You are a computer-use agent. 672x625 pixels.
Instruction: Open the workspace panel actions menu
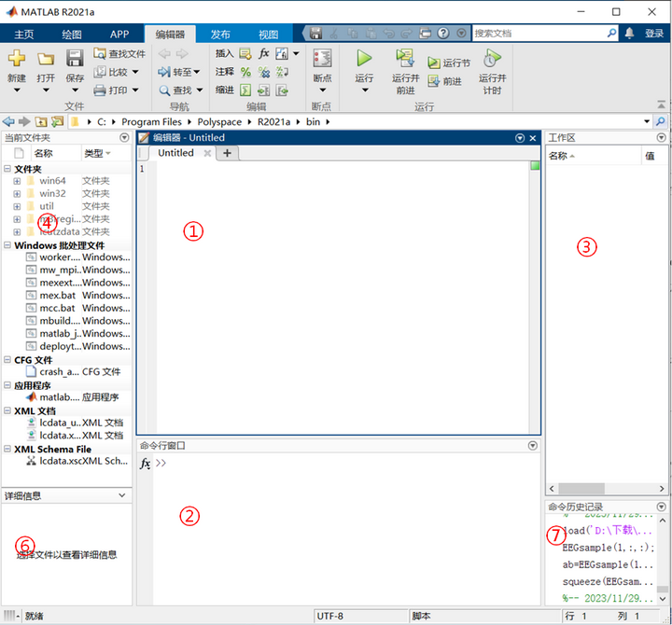click(x=662, y=137)
